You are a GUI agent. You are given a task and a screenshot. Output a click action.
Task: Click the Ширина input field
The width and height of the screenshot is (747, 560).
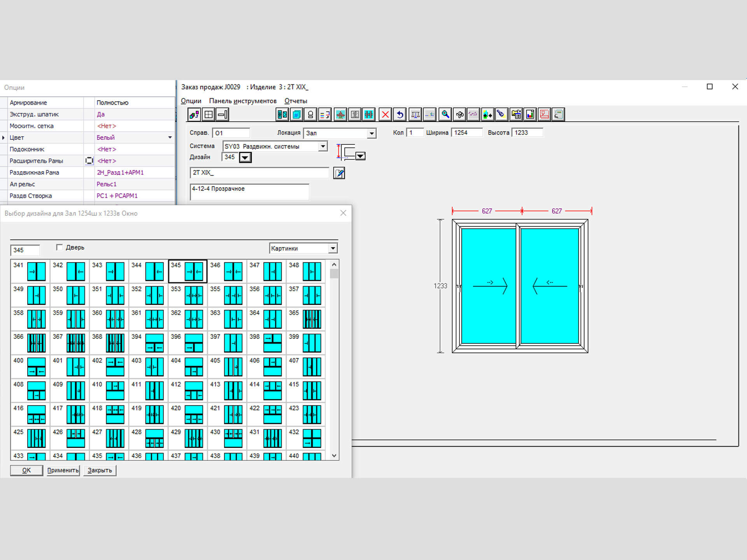[x=466, y=133]
